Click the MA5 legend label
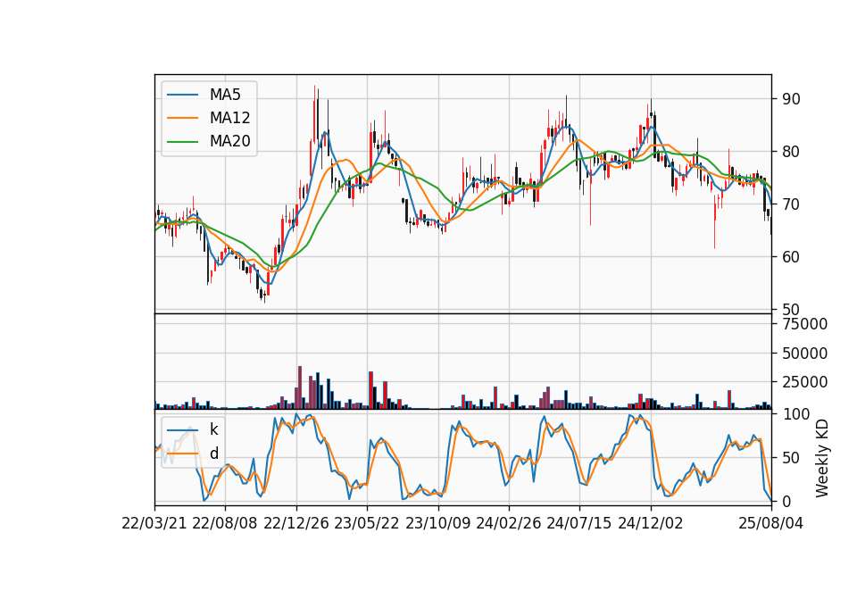Viewport: 857px width, 616px height. (x=225, y=95)
